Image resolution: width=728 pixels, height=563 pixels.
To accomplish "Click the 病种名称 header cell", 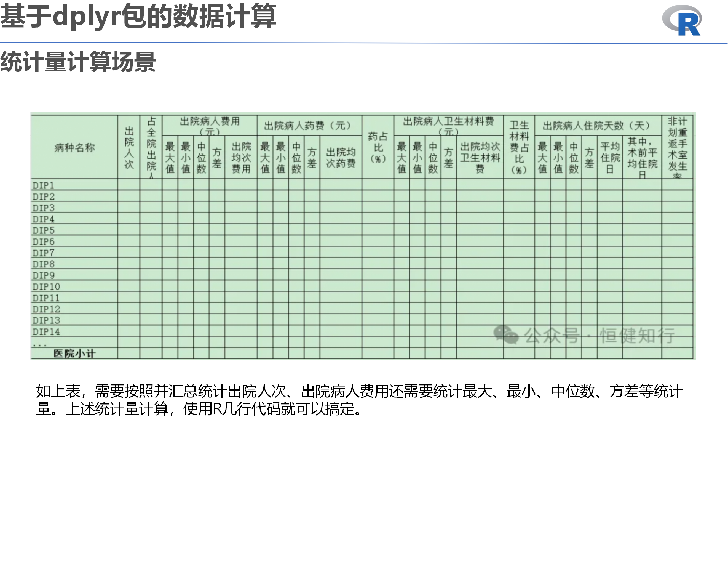I will coord(74,147).
